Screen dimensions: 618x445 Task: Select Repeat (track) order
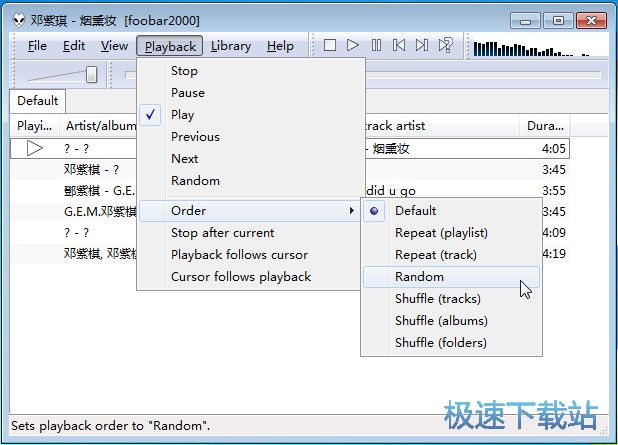tap(451, 255)
